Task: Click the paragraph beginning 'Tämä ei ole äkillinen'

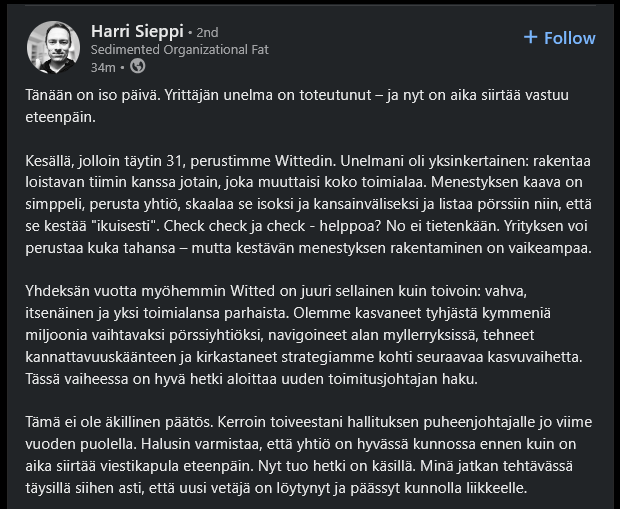Action: point(309,455)
